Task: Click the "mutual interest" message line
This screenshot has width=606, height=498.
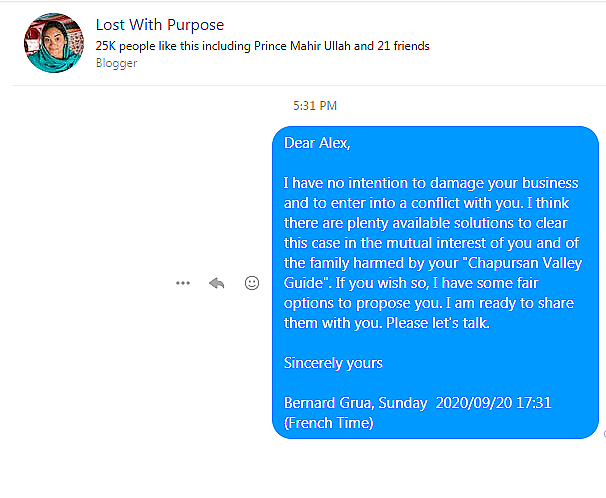Action: point(431,243)
